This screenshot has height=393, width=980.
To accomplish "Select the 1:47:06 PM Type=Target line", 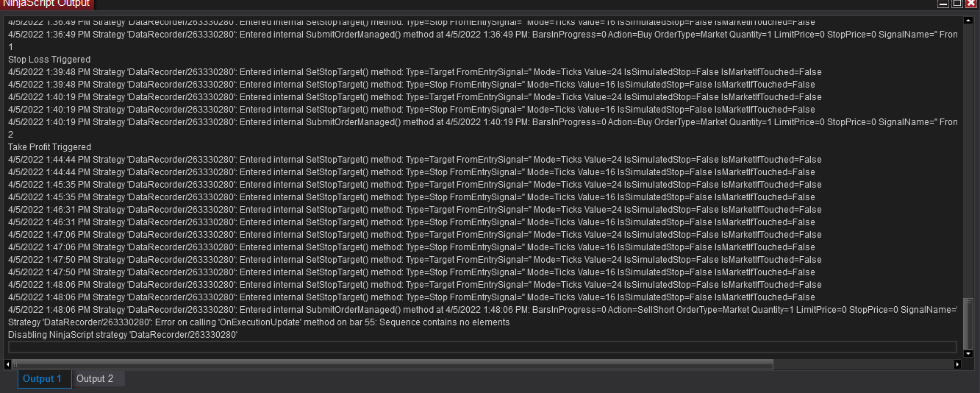I will click(415, 235).
